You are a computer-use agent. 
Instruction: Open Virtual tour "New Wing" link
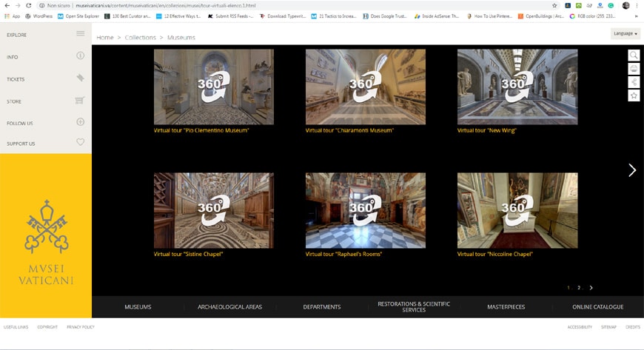pyautogui.click(x=487, y=130)
